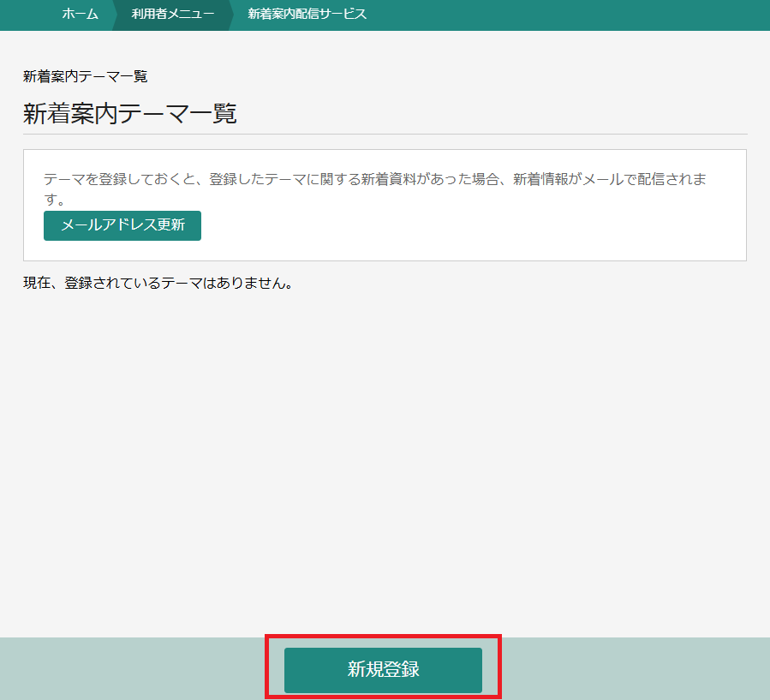Screen dimensions: 770x700
Task: Click horizontal divider line under the heading
Action: (x=385, y=134)
